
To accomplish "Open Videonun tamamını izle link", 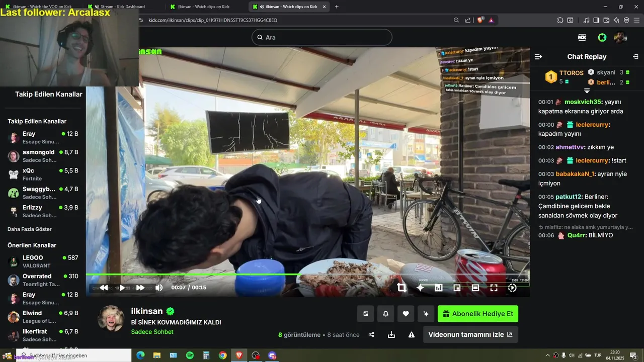I will tap(470, 334).
